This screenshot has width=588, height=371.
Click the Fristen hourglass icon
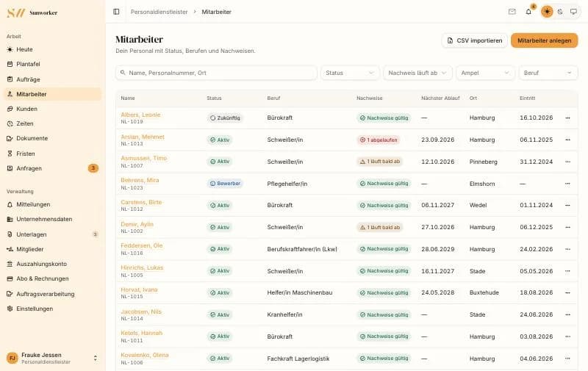[x=10, y=154]
